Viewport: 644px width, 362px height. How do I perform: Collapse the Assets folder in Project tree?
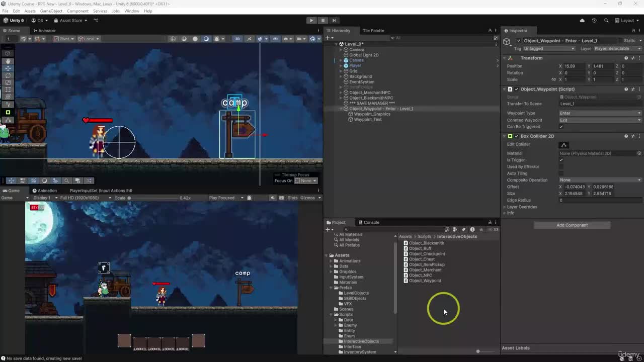(x=326, y=255)
